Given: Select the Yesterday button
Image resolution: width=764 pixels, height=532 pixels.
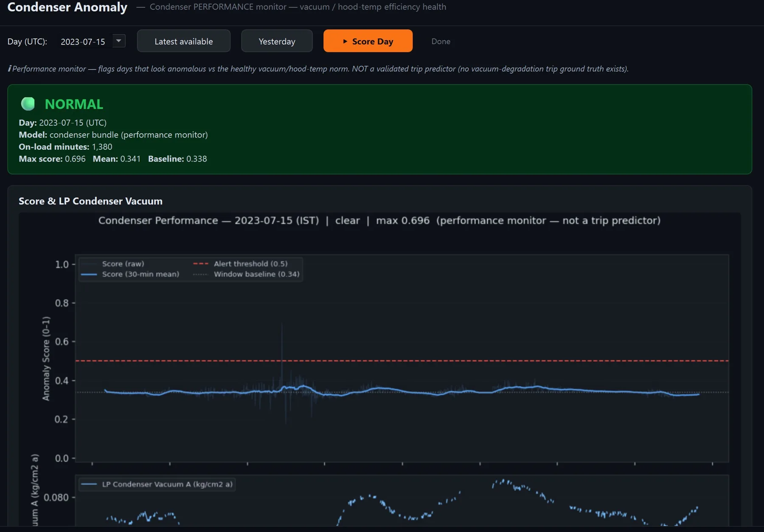Looking at the screenshot, I should click(x=277, y=41).
